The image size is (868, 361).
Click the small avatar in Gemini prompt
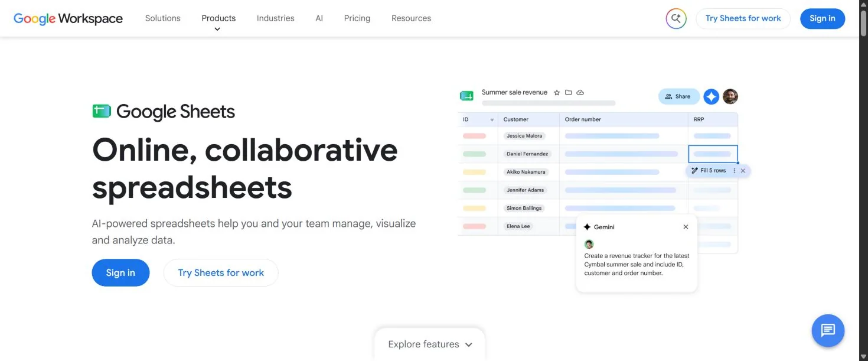589,244
